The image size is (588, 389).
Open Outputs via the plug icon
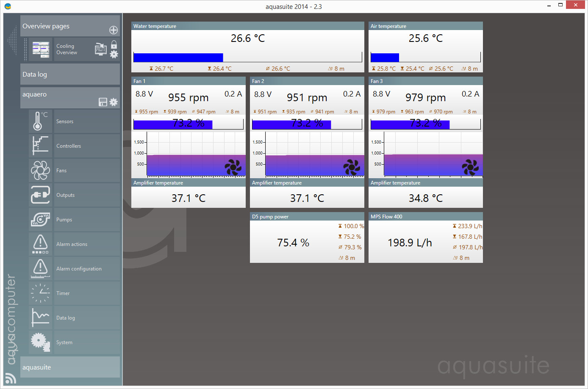(41, 195)
